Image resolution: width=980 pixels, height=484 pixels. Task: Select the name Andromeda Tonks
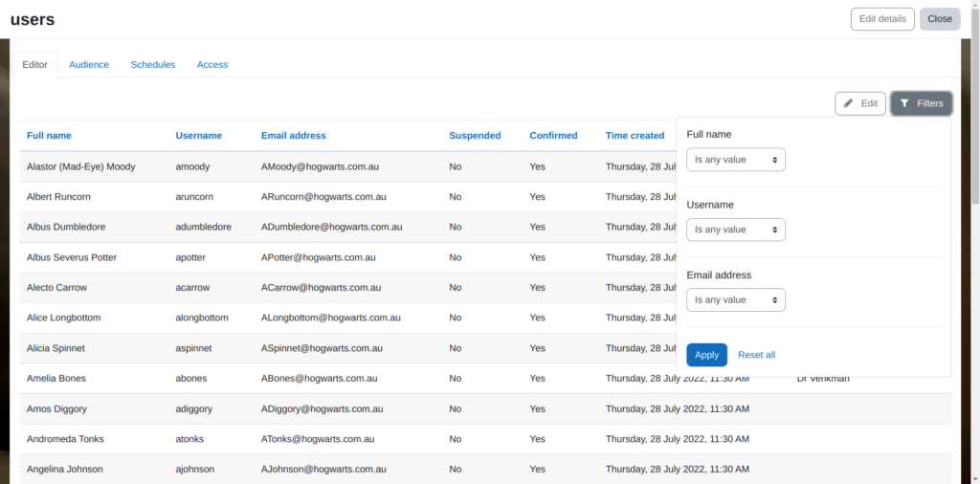click(x=65, y=438)
